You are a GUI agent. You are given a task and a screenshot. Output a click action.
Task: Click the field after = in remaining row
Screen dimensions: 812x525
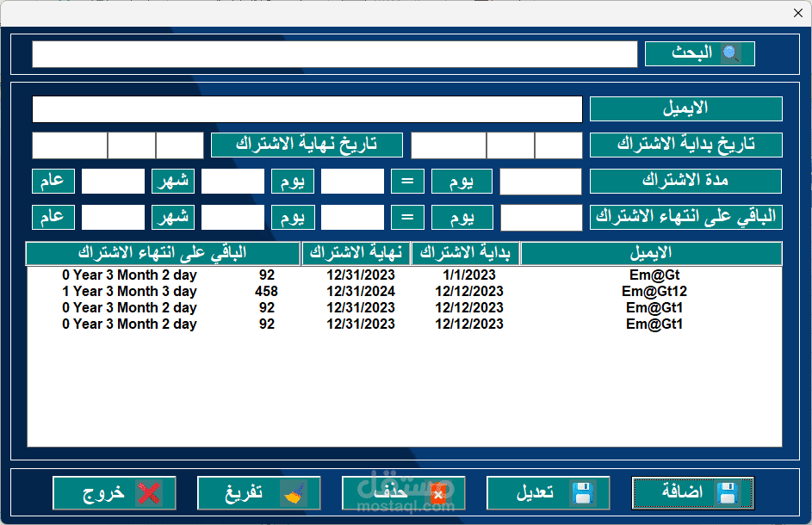pyautogui.click(x=352, y=218)
